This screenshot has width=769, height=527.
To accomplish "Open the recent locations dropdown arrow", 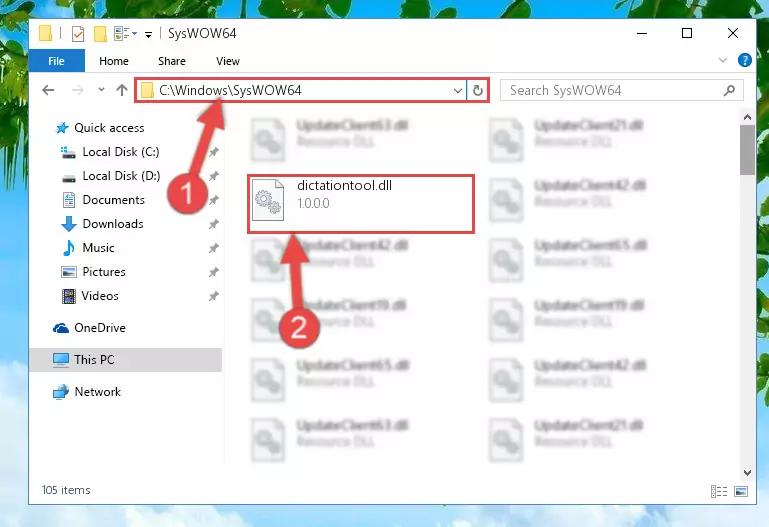I will point(101,90).
